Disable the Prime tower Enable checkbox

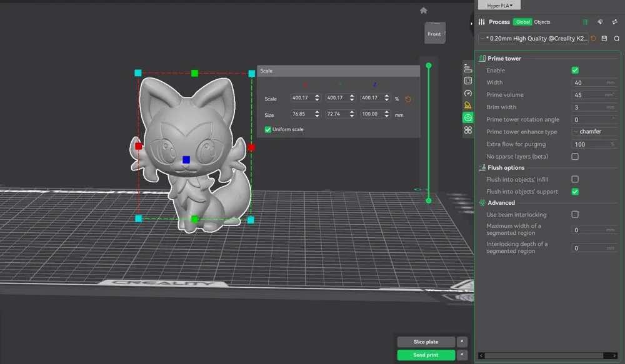[x=575, y=70]
